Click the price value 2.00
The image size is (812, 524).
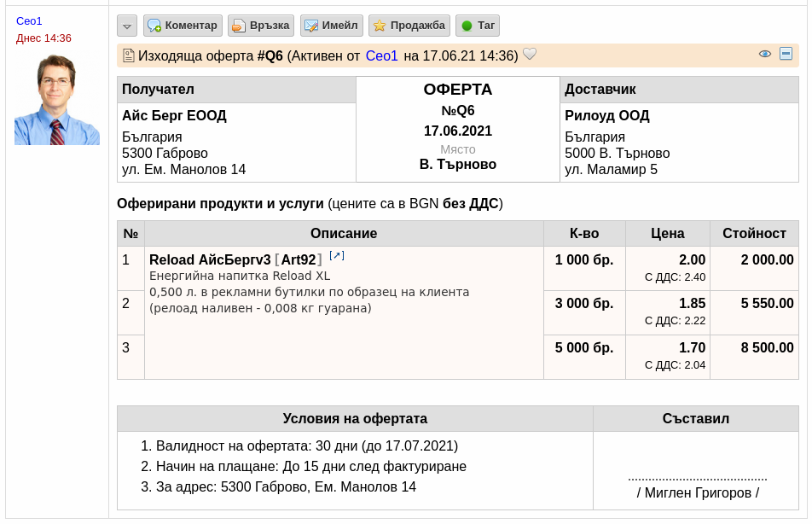692,259
